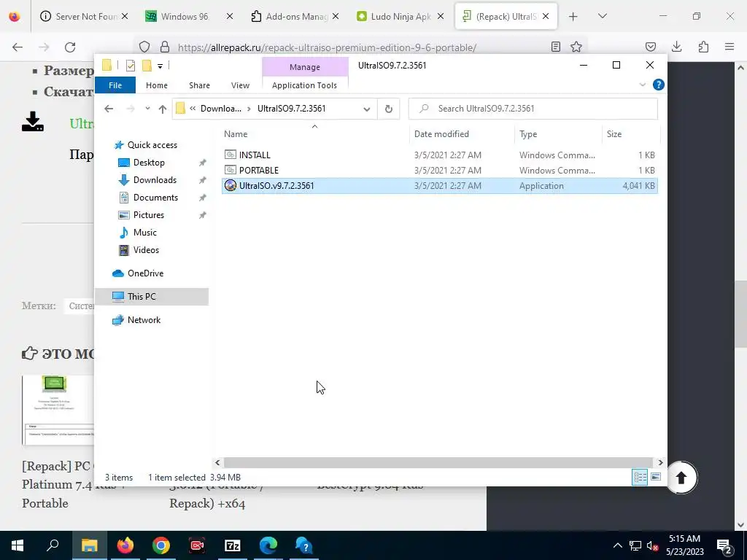
Task: Open Pictures in the navigation pane
Action: [149, 215]
